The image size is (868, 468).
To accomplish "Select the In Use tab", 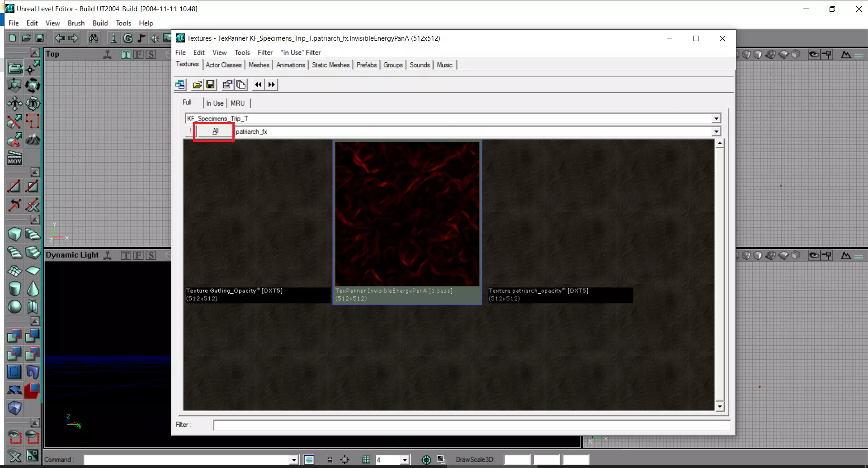I will [x=215, y=103].
